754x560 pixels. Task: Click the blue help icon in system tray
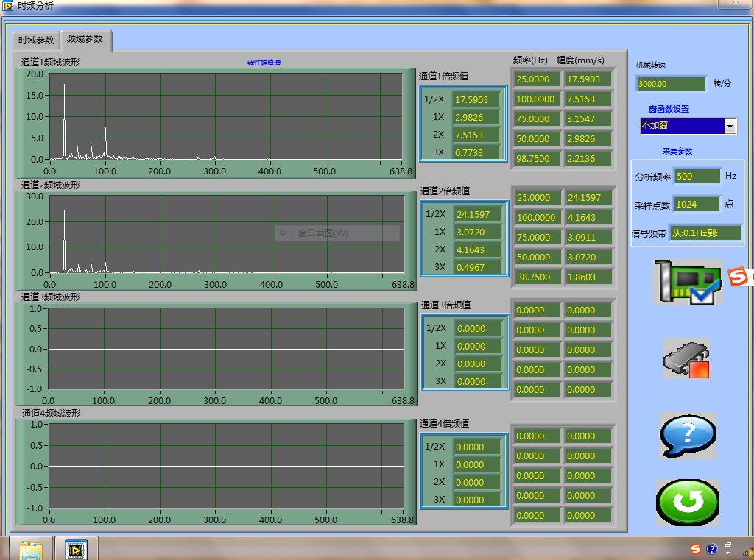click(711, 549)
